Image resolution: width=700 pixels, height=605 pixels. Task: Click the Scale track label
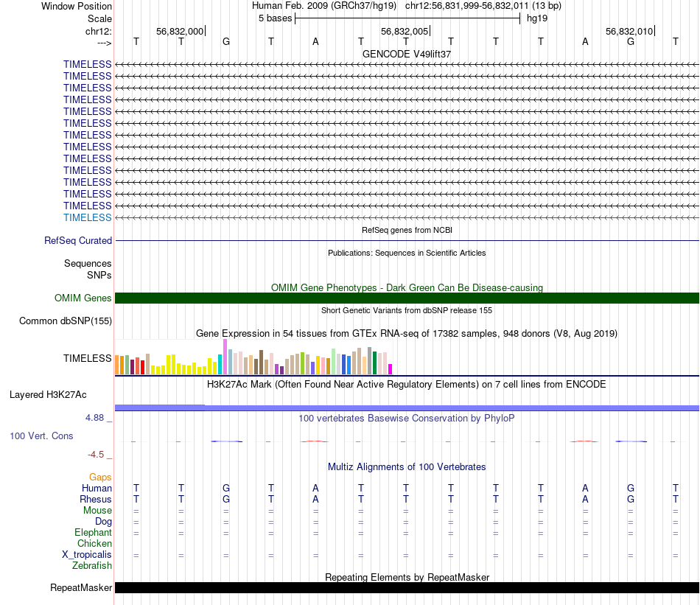tap(99, 18)
